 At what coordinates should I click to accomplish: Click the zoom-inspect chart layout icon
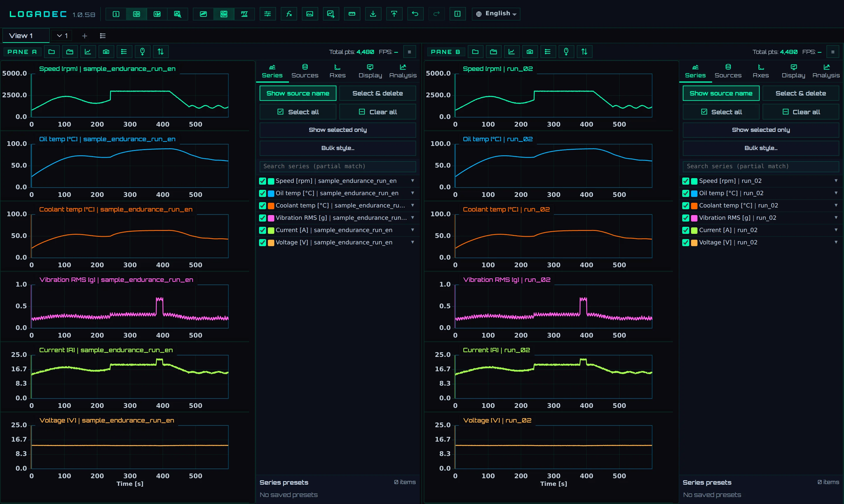(x=177, y=14)
